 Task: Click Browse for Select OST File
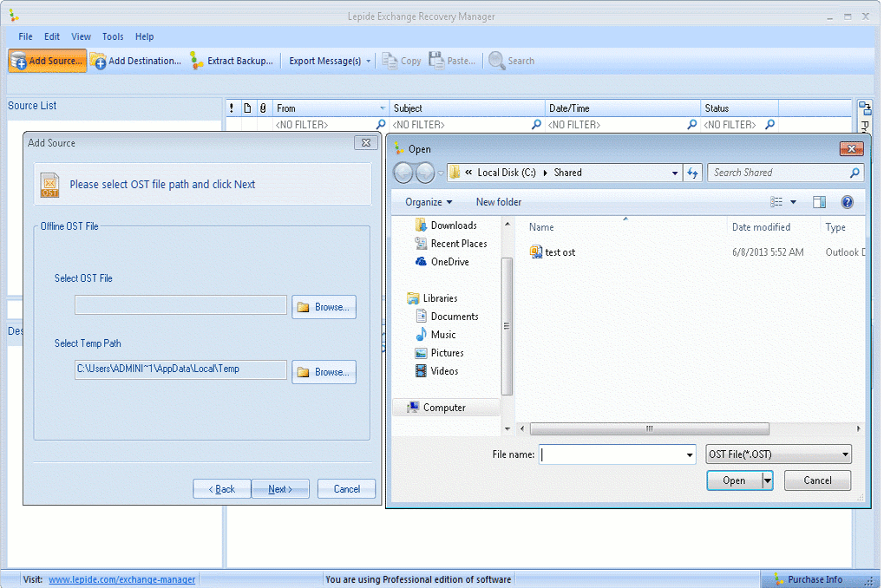point(324,307)
